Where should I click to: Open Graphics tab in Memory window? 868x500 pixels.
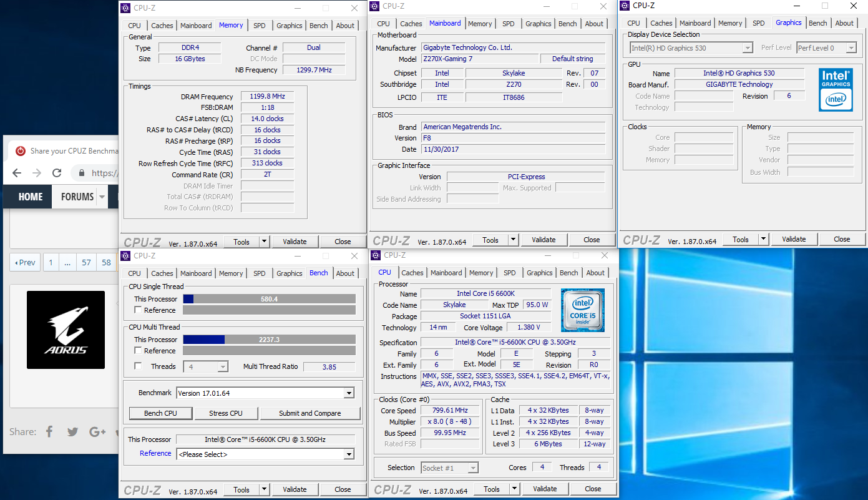290,26
